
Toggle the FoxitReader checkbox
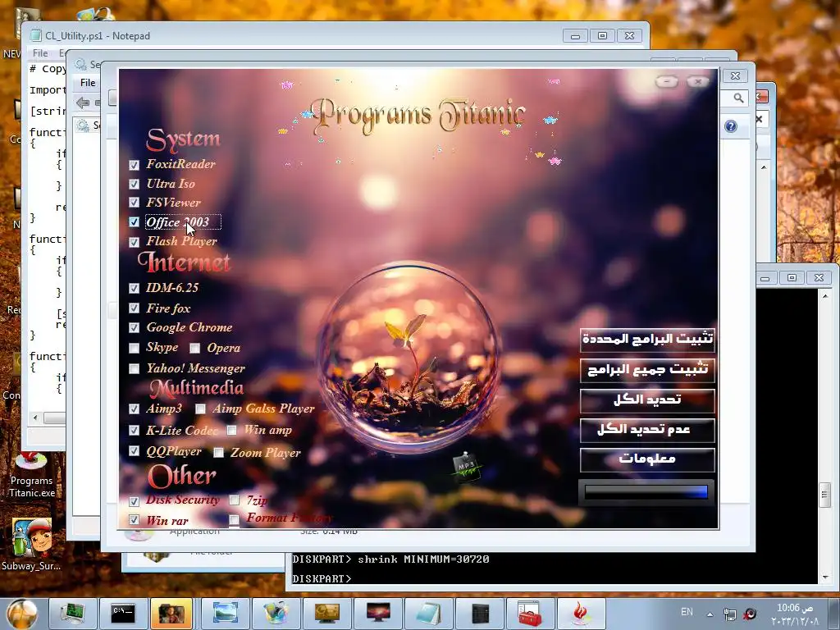(134, 165)
